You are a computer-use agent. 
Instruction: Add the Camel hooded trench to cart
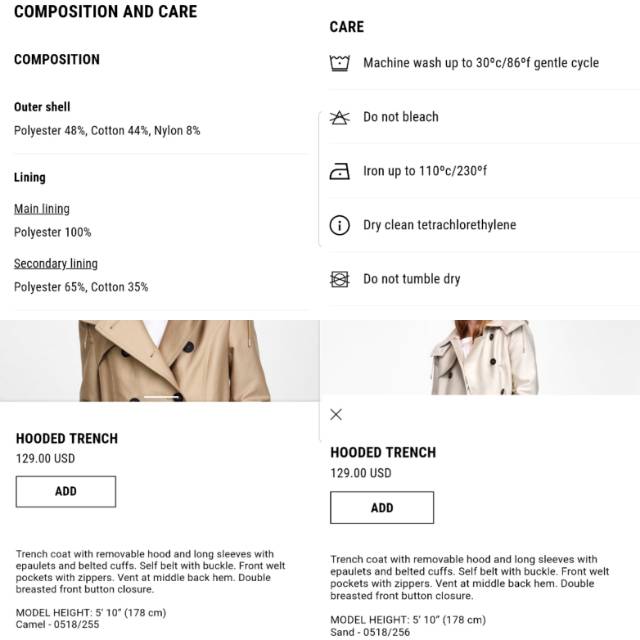pyautogui.click(x=66, y=491)
